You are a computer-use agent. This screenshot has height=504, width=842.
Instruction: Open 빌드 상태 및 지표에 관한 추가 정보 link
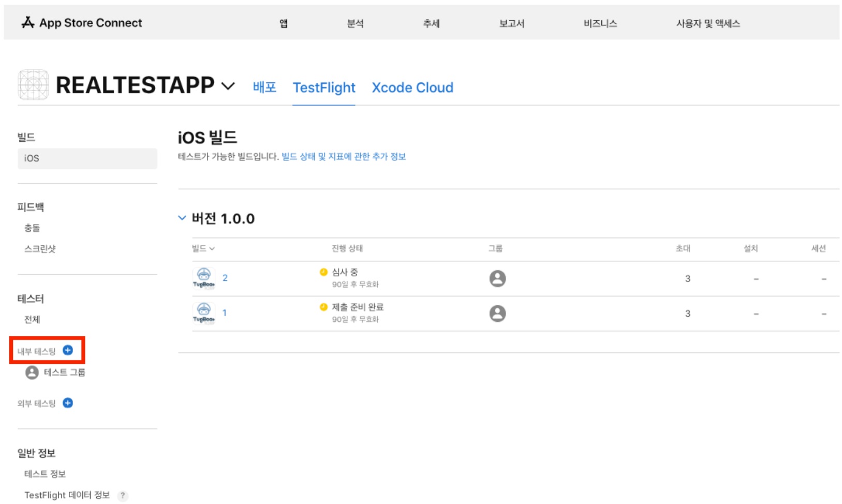click(344, 156)
